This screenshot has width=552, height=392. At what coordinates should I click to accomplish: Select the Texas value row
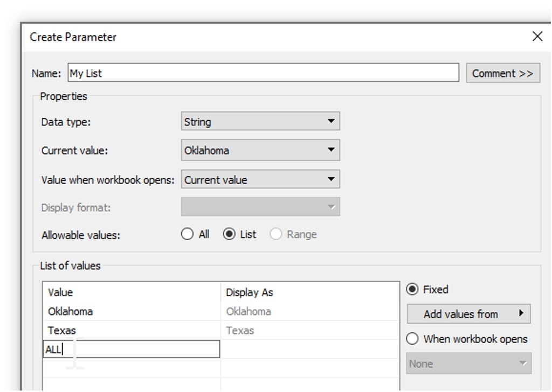pyautogui.click(x=132, y=331)
